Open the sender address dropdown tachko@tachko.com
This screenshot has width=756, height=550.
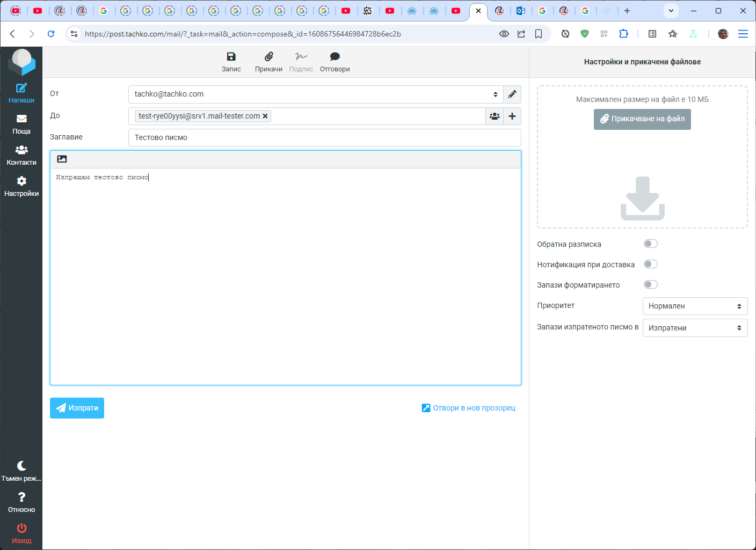coord(315,94)
